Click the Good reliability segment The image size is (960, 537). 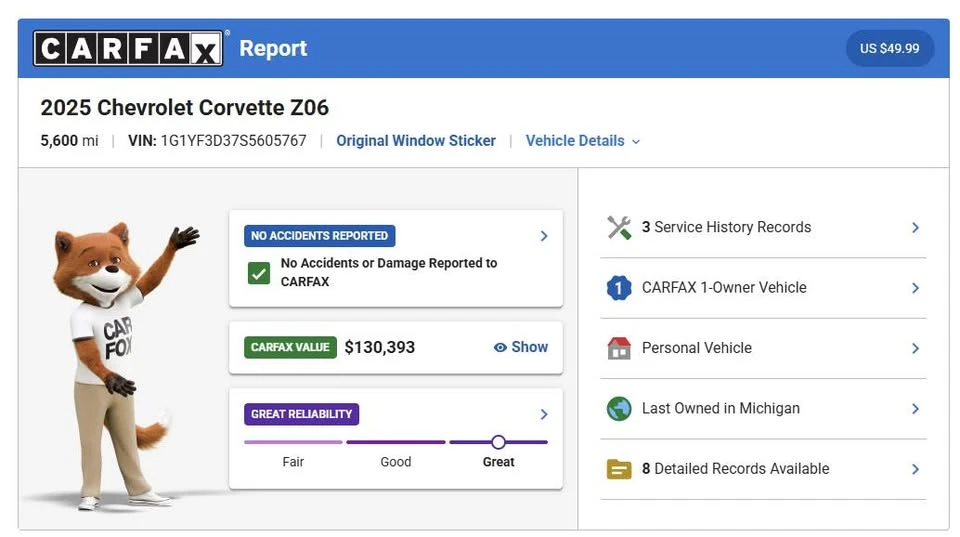pyautogui.click(x=396, y=442)
